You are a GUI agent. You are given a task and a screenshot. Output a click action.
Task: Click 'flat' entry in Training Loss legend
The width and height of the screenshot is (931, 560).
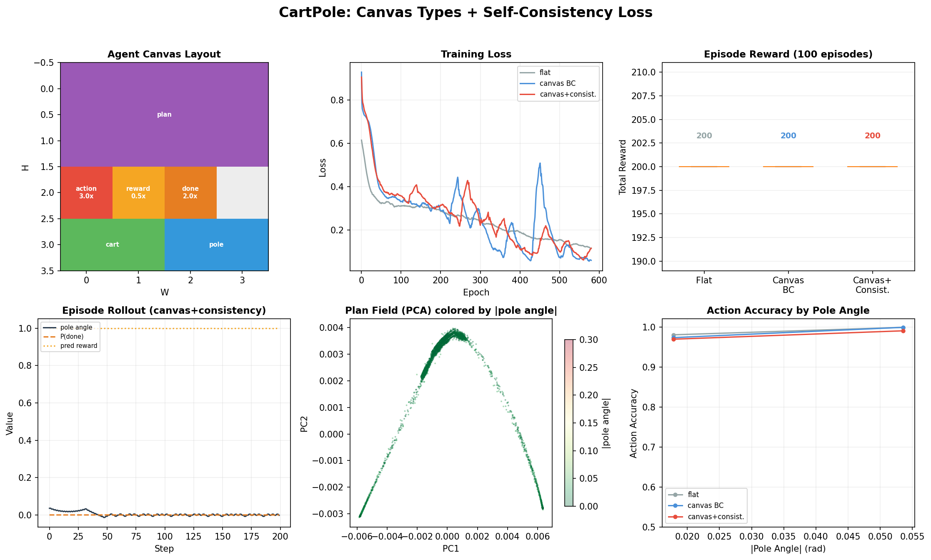point(545,72)
